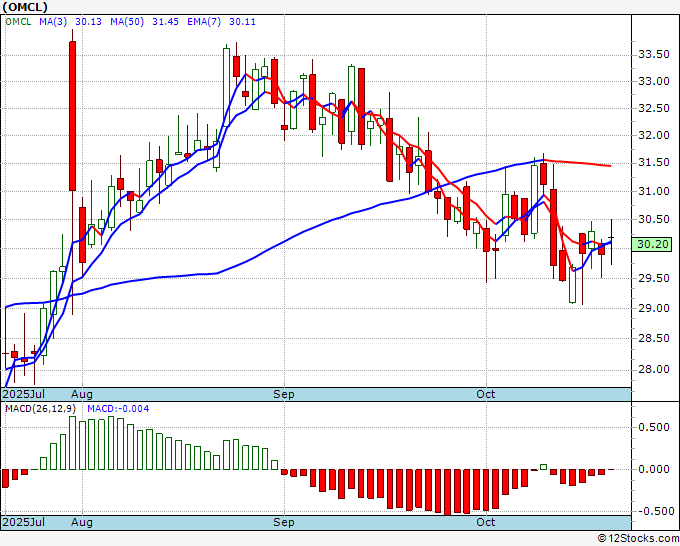Click the 29.50 price axis label
Screen dimensions: 680x546
point(654,278)
